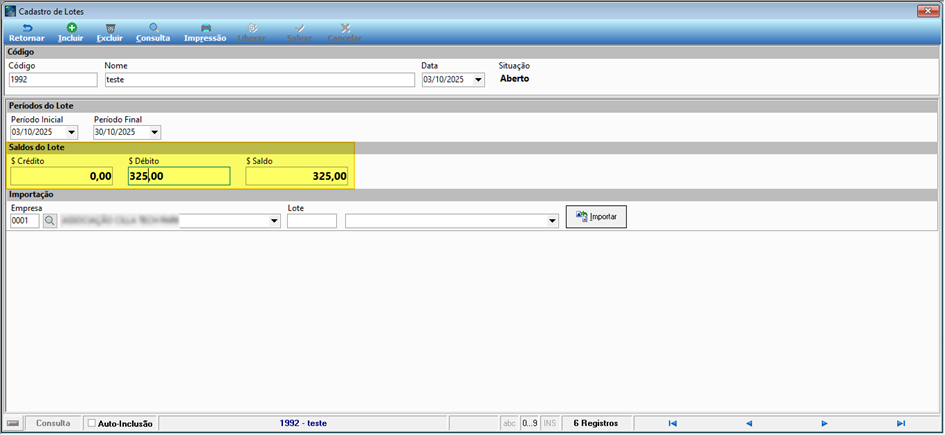This screenshot has height=435, width=945.
Task: Click the Consulta status bar button
Action: point(53,424)
